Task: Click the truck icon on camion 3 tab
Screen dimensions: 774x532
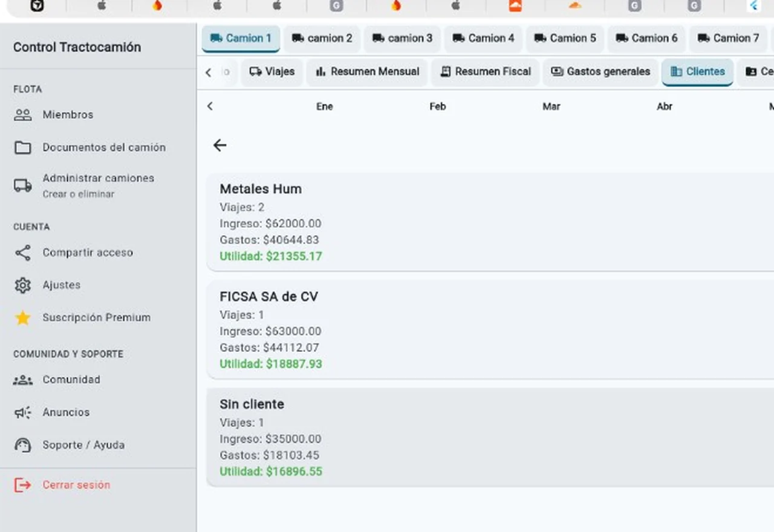Action: tap(379, 38)
